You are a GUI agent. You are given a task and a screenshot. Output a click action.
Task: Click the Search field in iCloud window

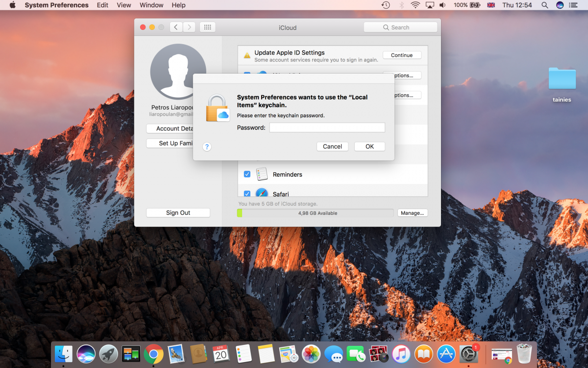pos(400,27)
